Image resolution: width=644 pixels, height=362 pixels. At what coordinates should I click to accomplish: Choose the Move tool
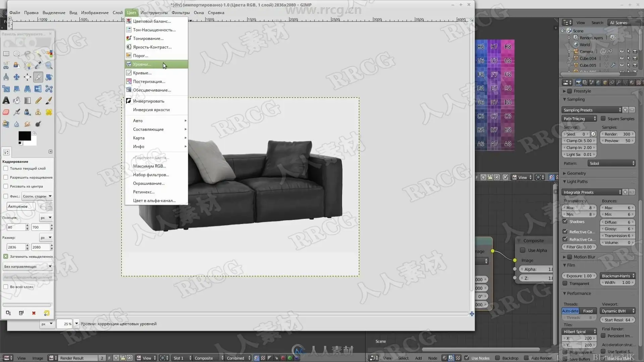tap(16, 77)
